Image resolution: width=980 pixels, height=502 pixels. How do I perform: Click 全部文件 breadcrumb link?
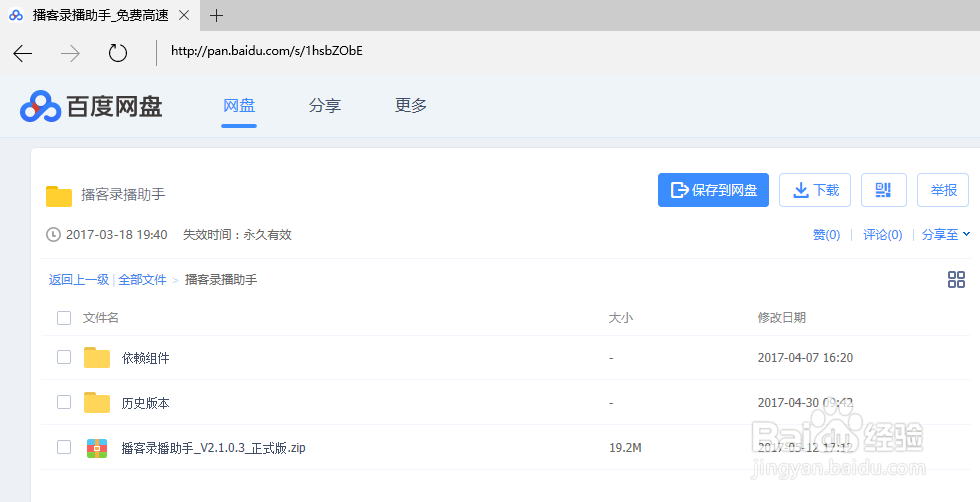click(x=142, y=279)
